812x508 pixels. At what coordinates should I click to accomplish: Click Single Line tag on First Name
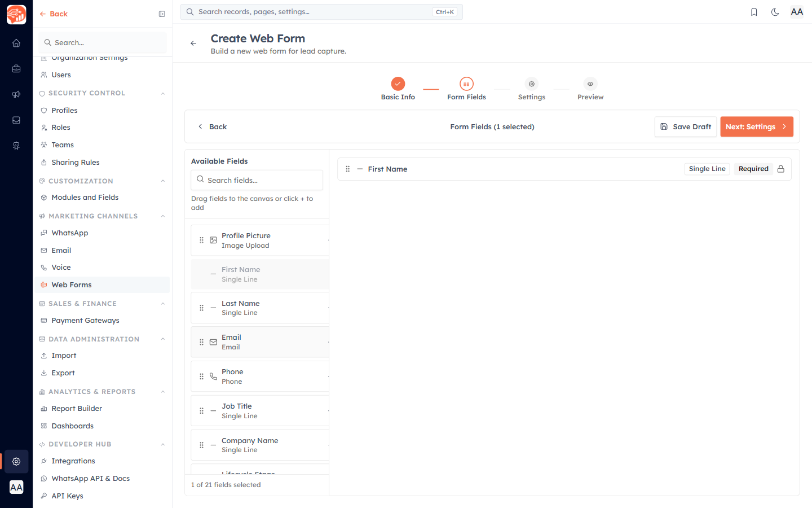pos(707,169)
